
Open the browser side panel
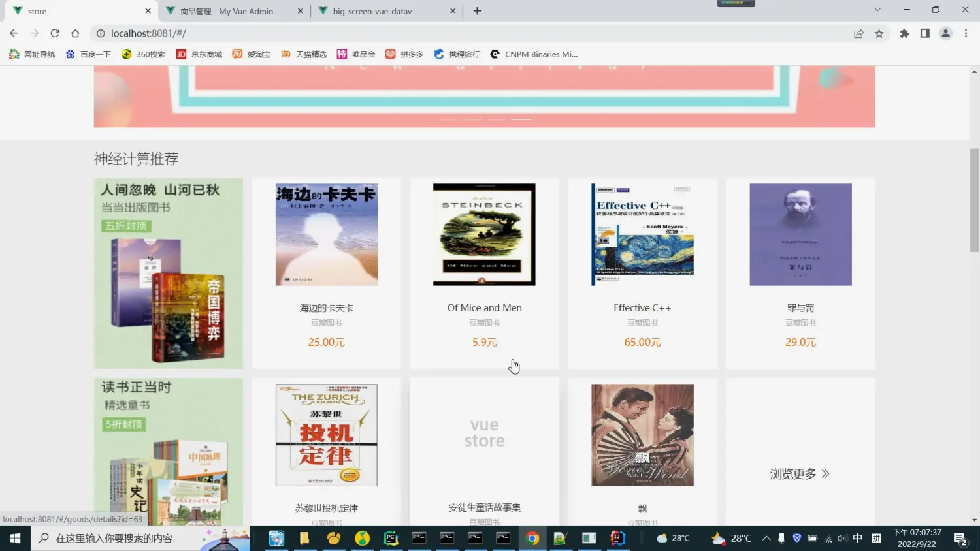(x=924, y=33)
